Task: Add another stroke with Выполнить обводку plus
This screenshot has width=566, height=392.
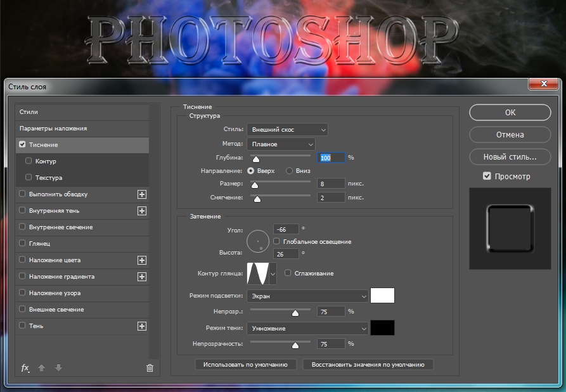Action: [142, 194]
